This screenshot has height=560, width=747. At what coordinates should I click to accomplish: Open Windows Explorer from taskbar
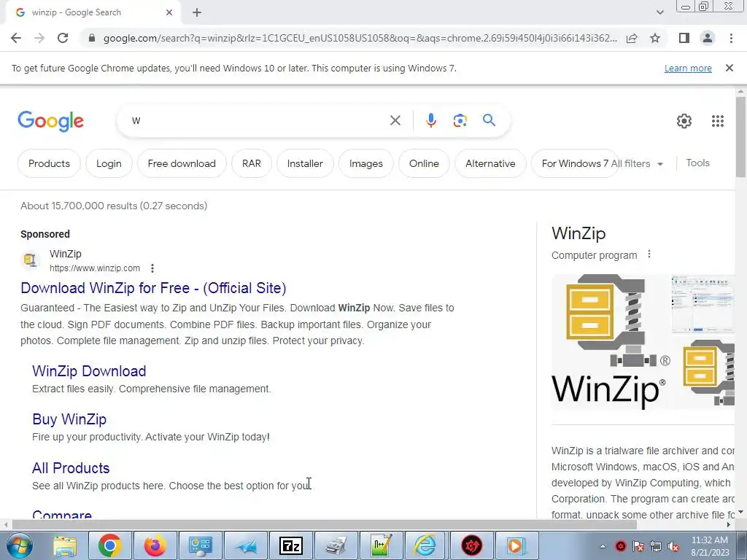pyautogui.click(x=65, y=545)
